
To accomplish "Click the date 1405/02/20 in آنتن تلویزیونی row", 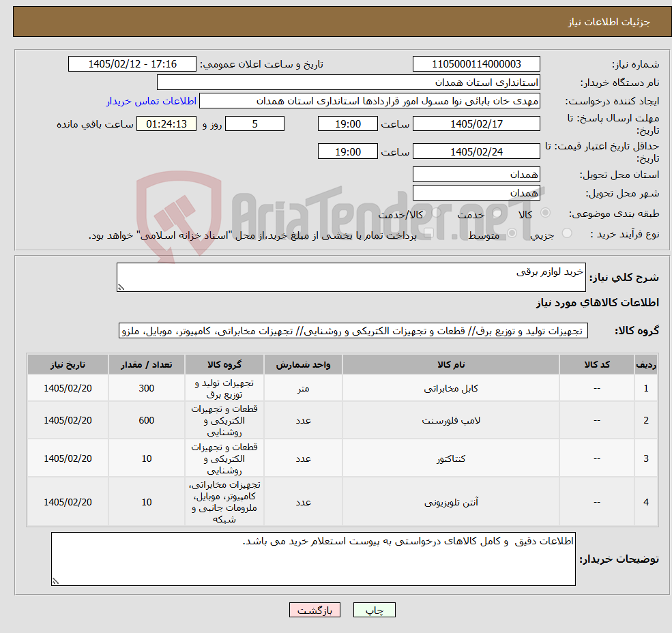I will [68, 502].
